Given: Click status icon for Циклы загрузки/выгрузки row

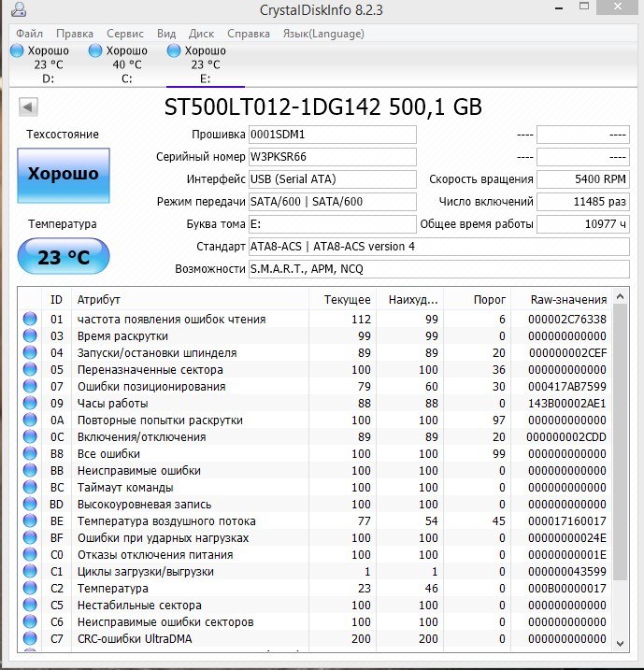Looking at the screenshot, I should 30,571.
